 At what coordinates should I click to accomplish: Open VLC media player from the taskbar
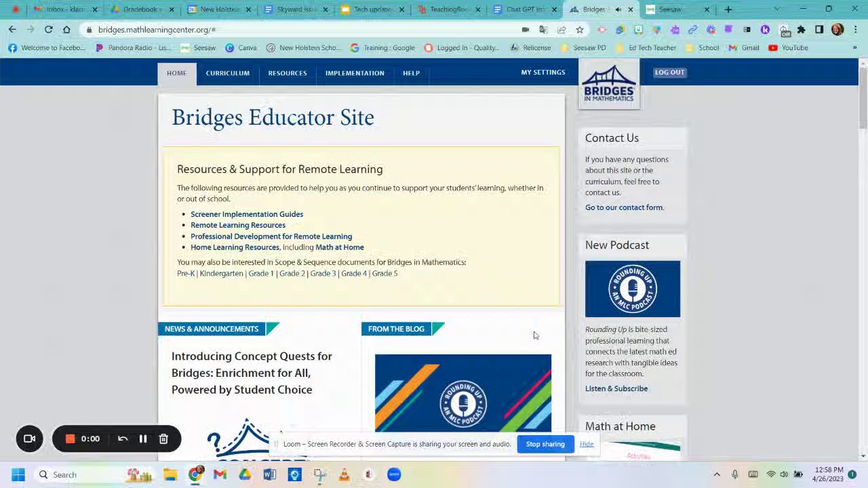pos(344,474)
